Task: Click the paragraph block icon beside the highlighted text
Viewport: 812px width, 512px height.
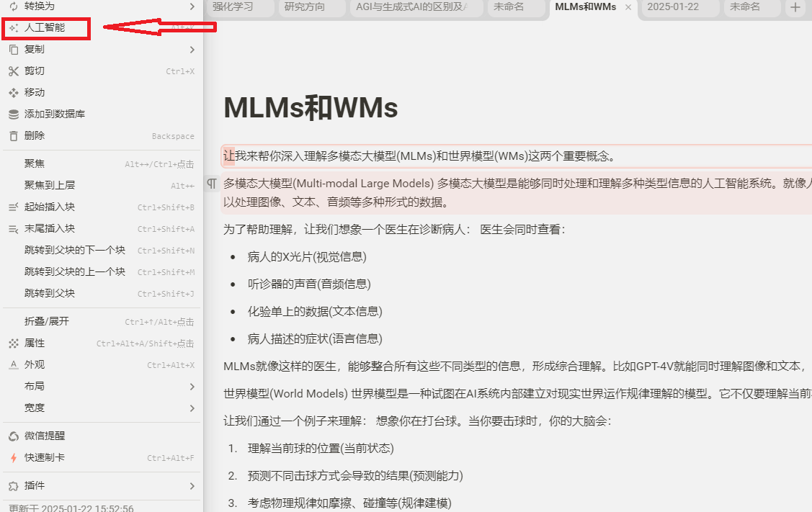Action: 212,184
